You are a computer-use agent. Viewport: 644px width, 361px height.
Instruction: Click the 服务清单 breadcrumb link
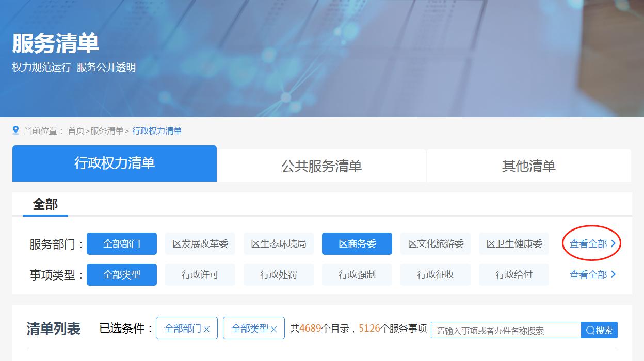pyautogui.click(x=107, y=131)
